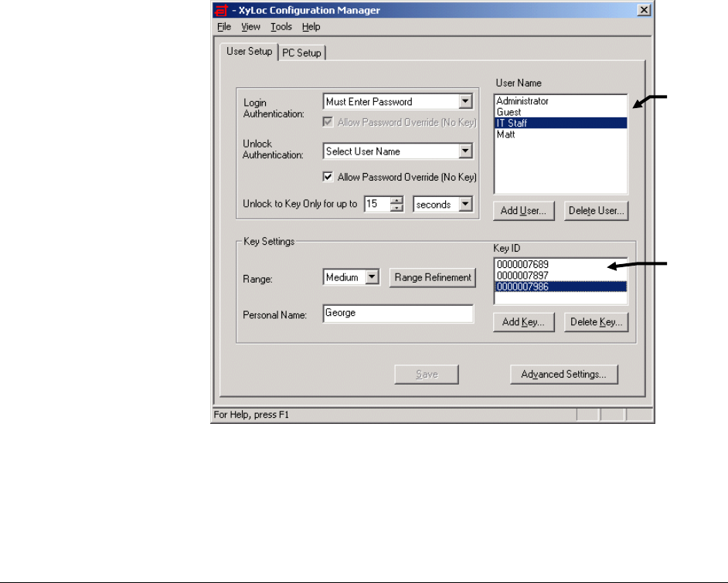Click the Unlock to Key Only value field
728x583 pixels.
(377, 204)
